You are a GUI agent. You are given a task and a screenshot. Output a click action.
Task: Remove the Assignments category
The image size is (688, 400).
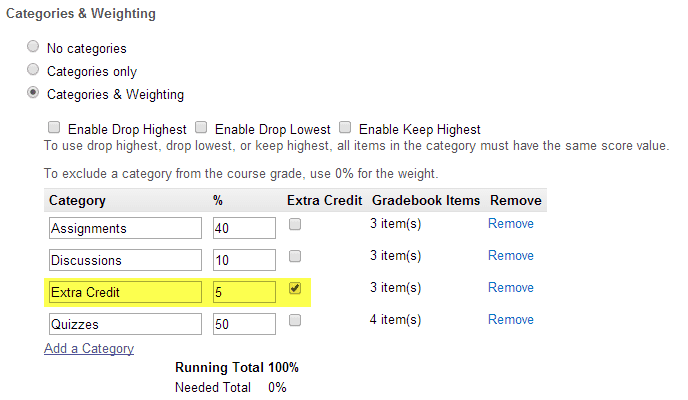click(511, 224)
